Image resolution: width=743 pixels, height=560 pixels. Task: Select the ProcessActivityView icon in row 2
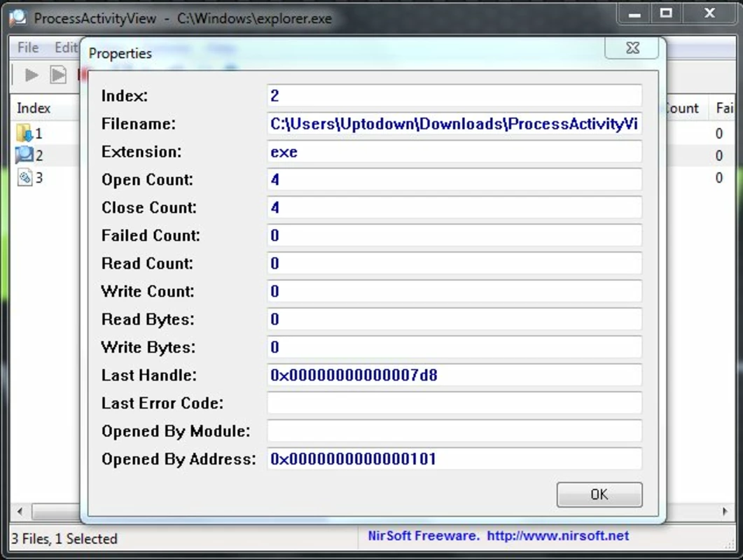point(24,155)
